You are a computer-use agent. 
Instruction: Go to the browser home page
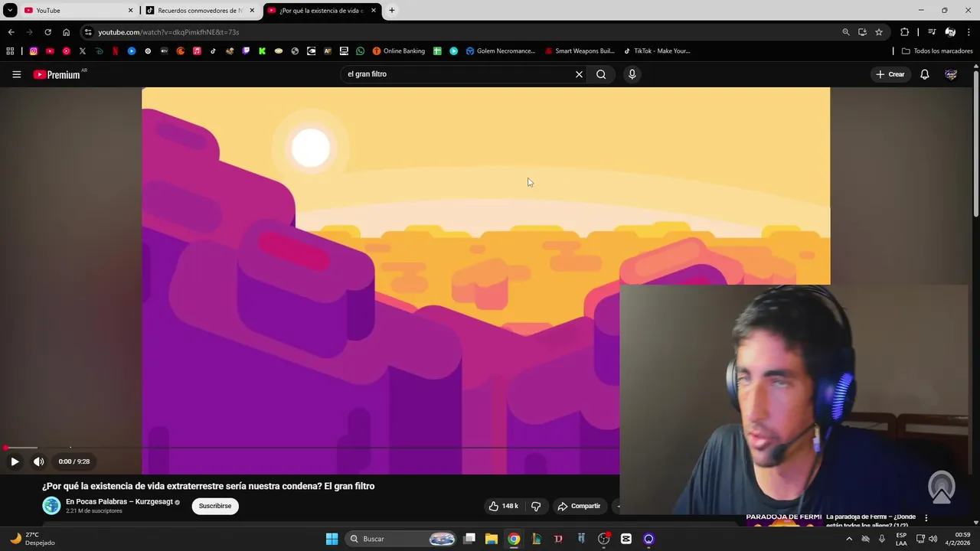tap(66, 32)
